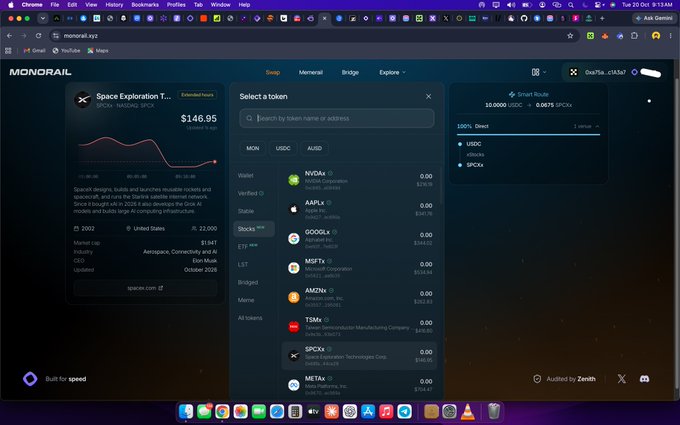
Task: Open the YouTube bookmark
Action: [x=66, y=51]
